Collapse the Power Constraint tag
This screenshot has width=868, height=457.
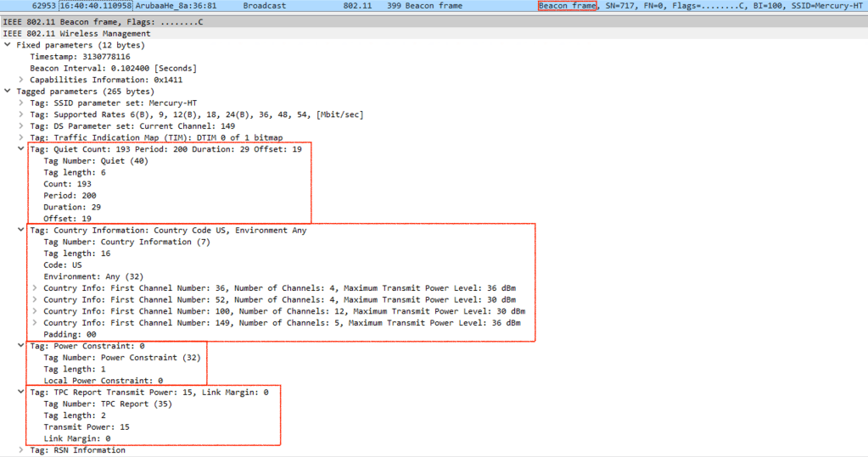point(21,346)
